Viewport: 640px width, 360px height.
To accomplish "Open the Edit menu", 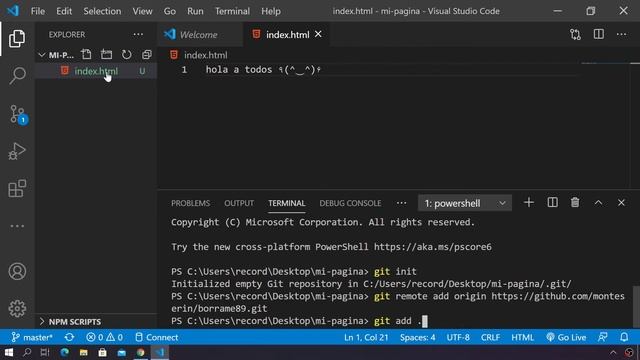I will [64, 11].
